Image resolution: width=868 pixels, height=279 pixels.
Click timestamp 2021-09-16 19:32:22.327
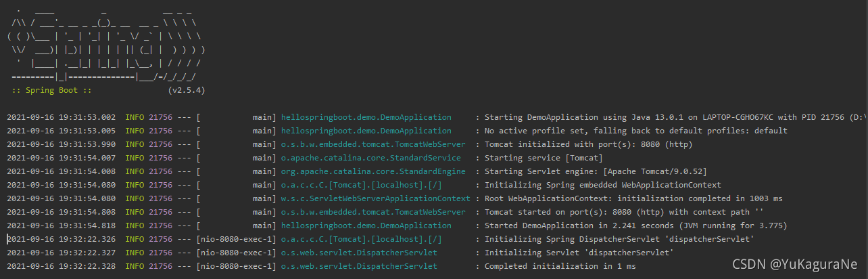(x=62, y=253)
